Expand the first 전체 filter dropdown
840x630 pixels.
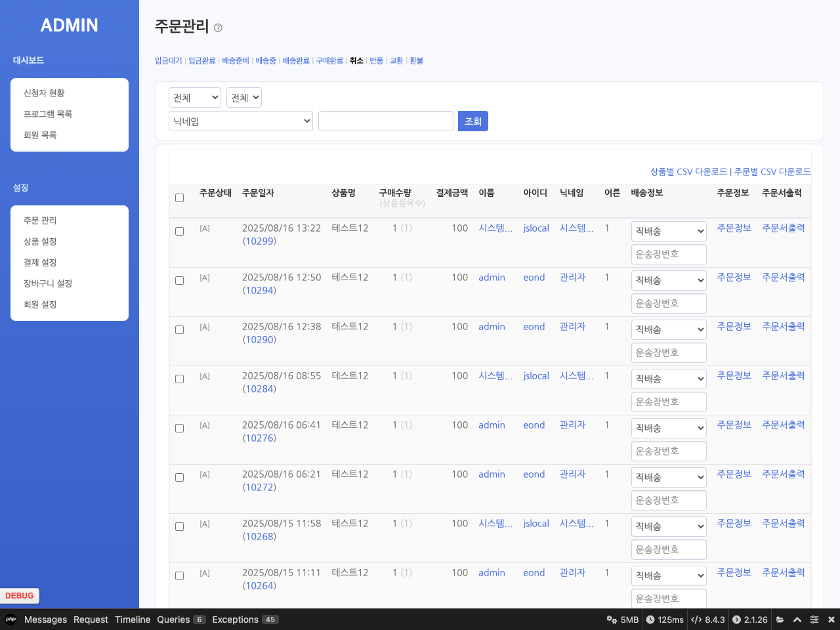click(195, 98)
